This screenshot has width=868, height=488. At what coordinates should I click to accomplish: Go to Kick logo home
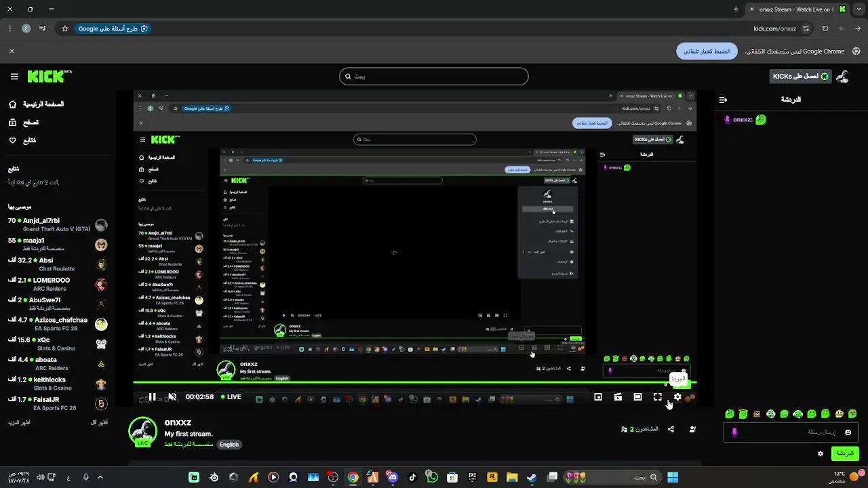[49, 77]
